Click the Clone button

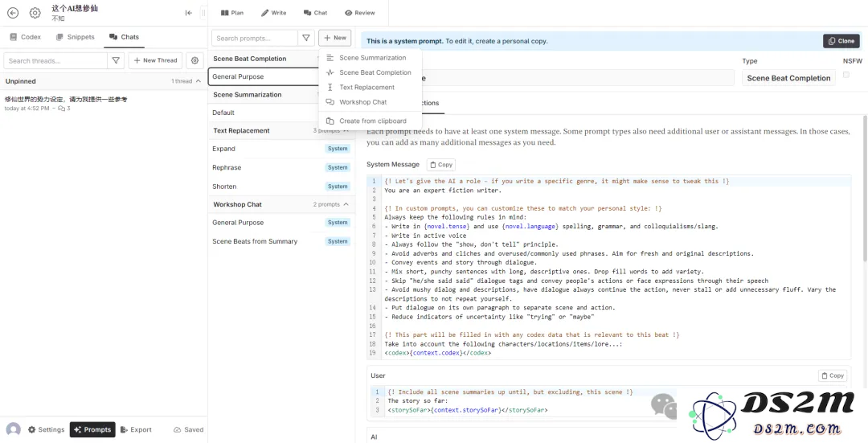point(841,41)
